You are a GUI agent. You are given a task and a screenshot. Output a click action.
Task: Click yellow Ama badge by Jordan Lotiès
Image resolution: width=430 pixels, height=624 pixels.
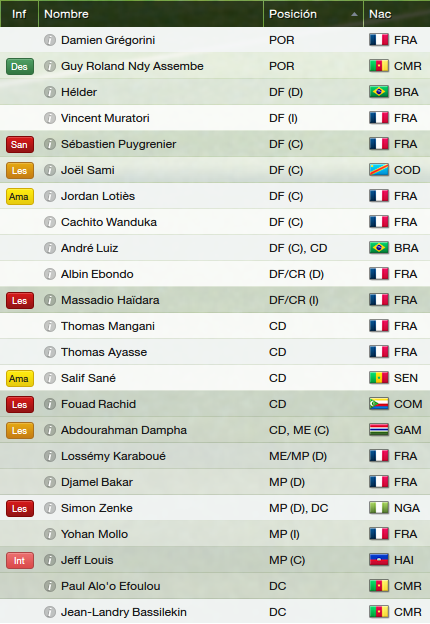coord(19,196)
